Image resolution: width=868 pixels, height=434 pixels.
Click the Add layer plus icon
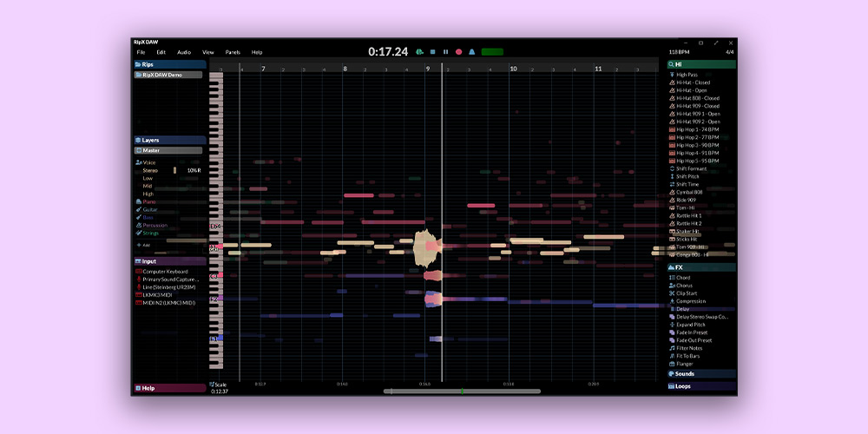point(138,245)
